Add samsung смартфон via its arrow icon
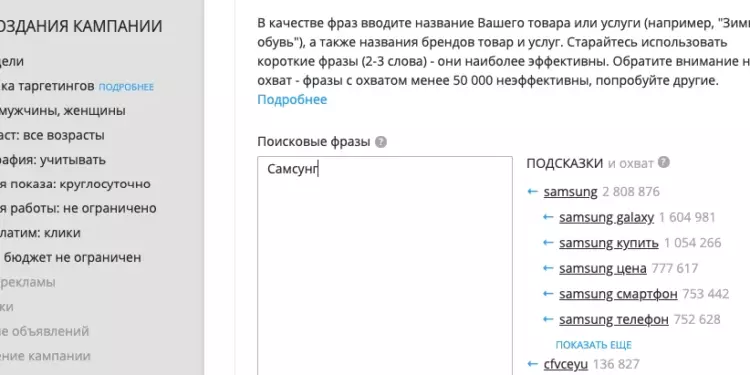 pos(548,294)
